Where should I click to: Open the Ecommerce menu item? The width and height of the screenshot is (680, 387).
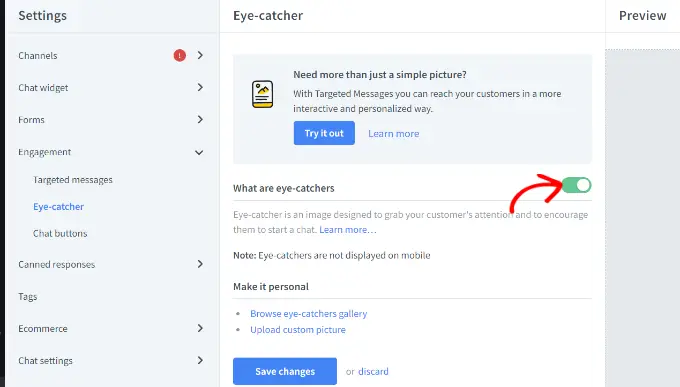click(x=43, y=329)
